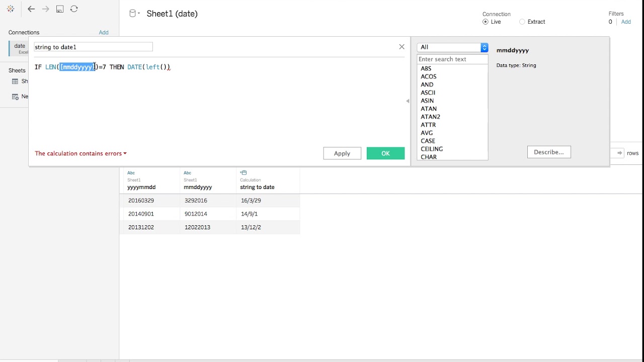Viewport: 644px width, 362px height.
Task: Edit the calculation name field
Action: 93,47
